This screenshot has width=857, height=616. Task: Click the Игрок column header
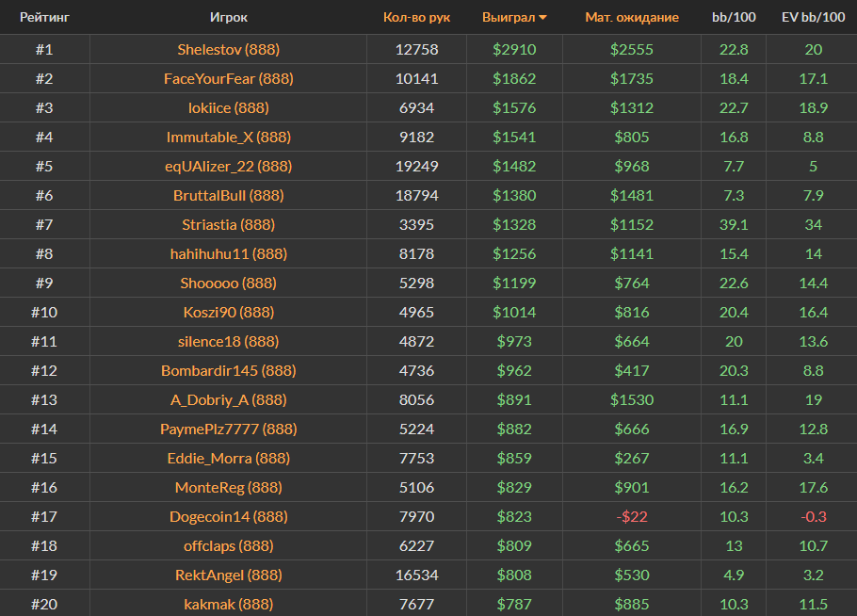(x=229, y=17)
